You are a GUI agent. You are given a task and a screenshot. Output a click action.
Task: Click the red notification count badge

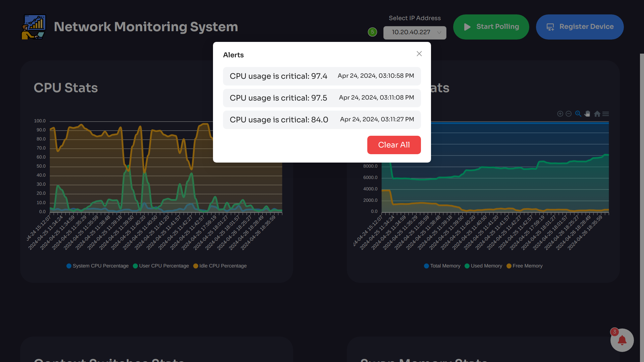[x=614, y=332]
